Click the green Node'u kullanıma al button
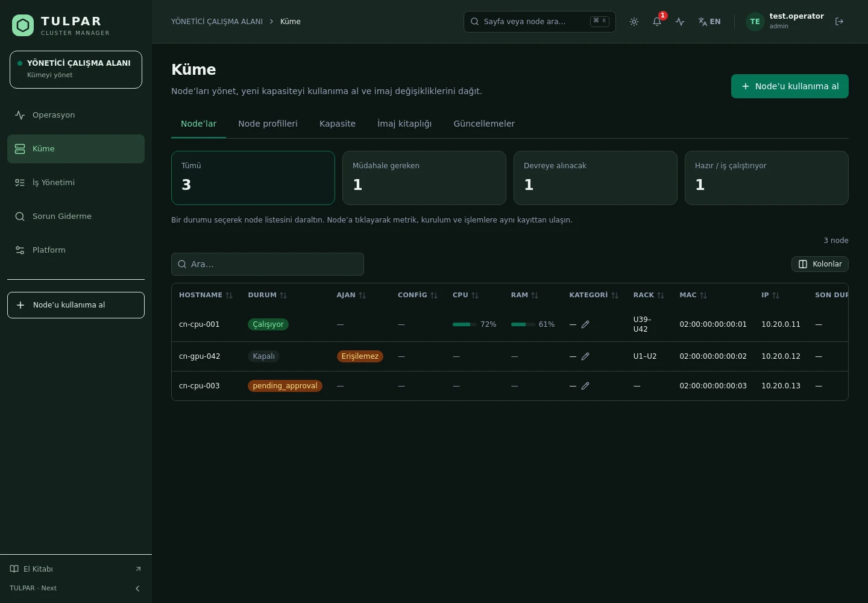This screenshot has height=603, width=868. click(x=790, y=86)
